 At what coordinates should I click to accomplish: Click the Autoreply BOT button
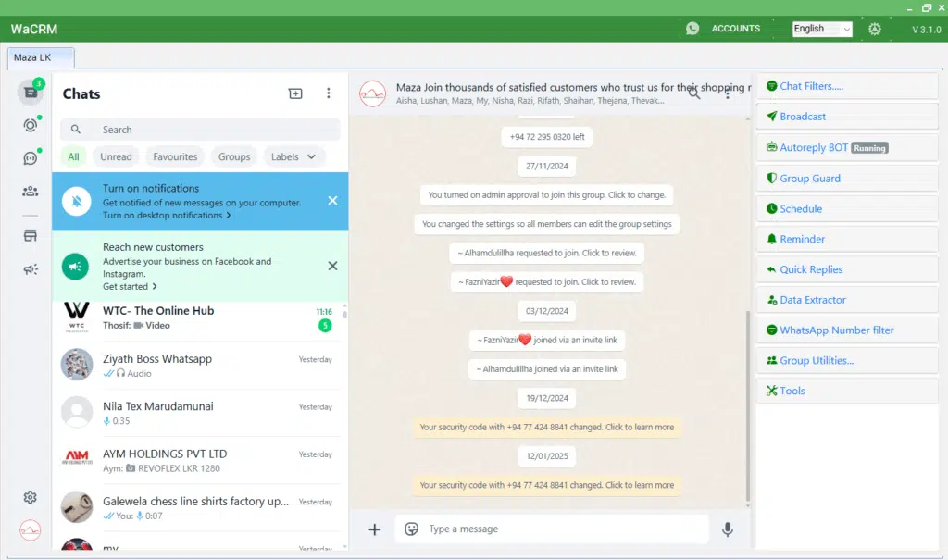[814, 147]
